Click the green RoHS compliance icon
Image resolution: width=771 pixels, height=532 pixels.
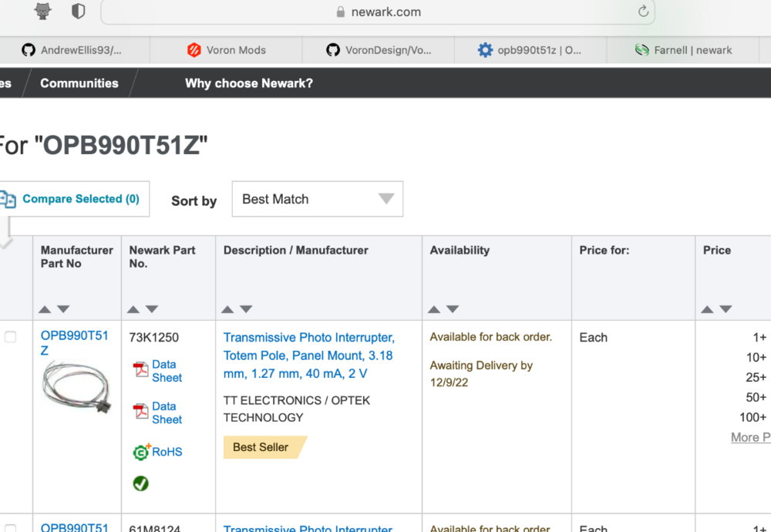tap(141, 451)
